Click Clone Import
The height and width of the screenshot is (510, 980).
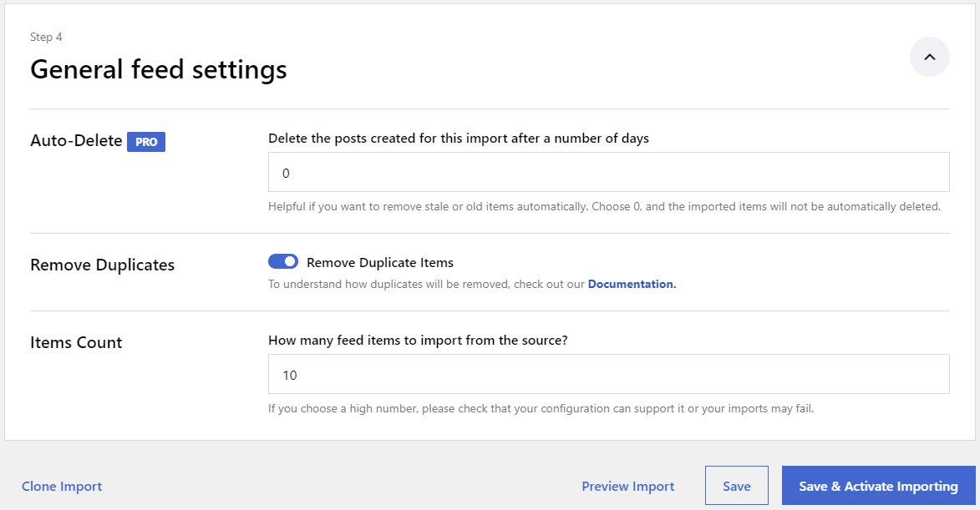tap(61, 486)
